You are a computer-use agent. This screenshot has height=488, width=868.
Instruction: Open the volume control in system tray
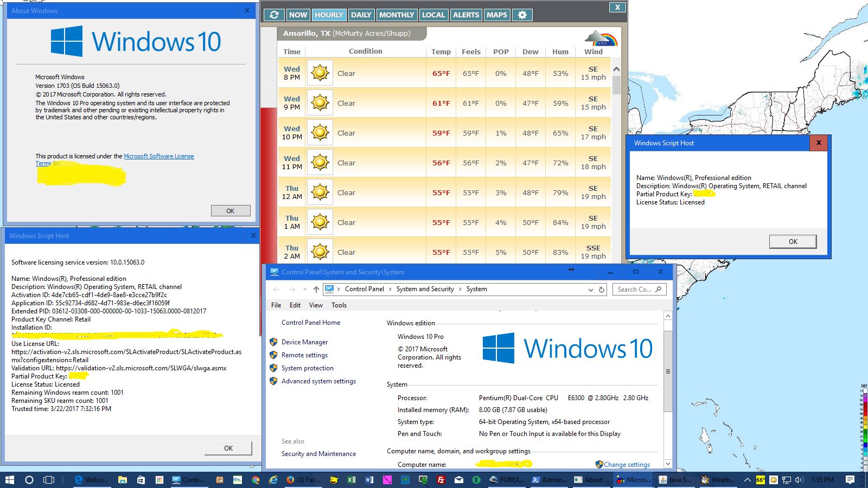pyautogui.click(x=799, y=480)
